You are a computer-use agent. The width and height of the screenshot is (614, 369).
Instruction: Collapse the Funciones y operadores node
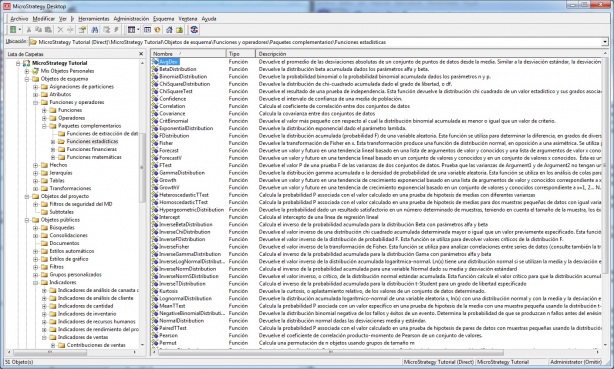(x=35, y=102)
